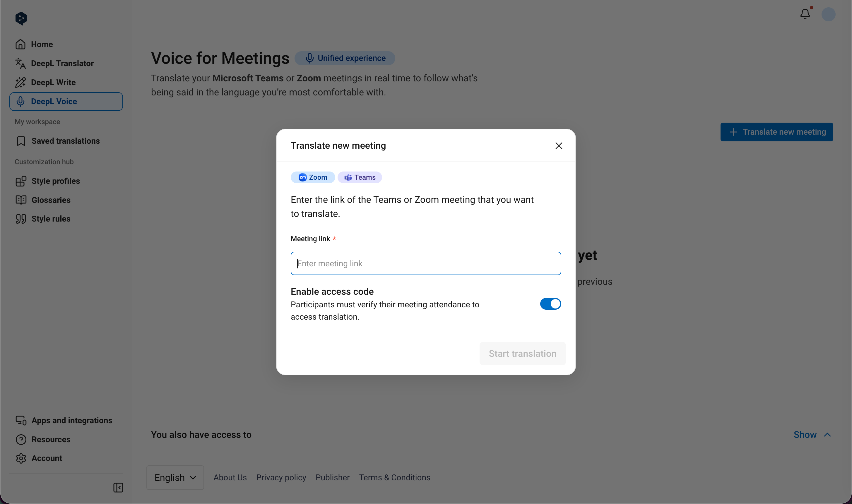852x504 pixels.
Task: Open Style rules settings
Action: click(51, 219)
